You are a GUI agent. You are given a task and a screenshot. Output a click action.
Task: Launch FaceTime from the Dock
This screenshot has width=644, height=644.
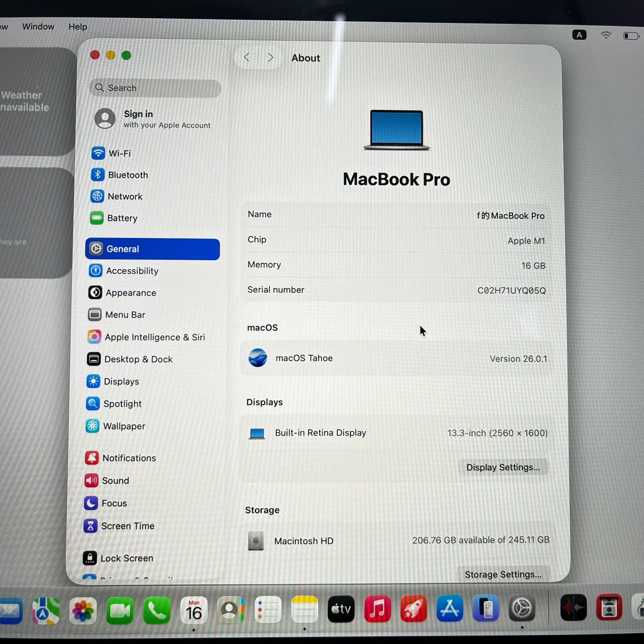(x=120, y=610)
